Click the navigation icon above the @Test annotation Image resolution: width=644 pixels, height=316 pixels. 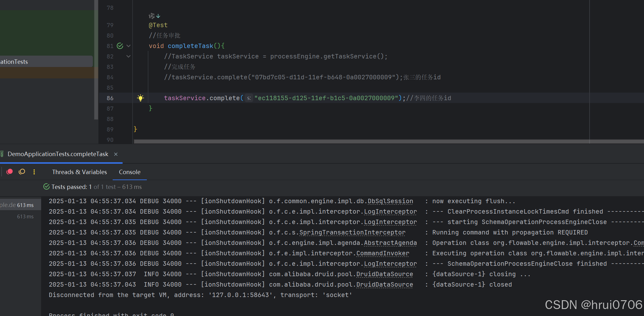coord(151,15)
